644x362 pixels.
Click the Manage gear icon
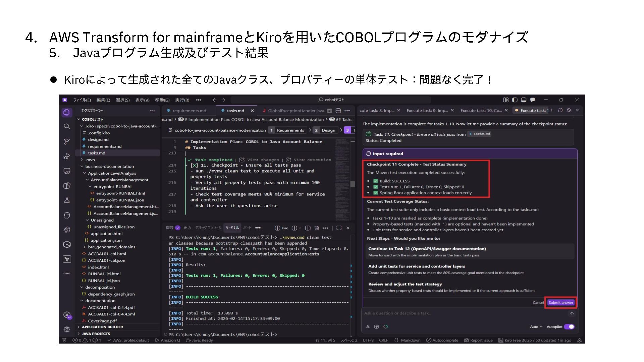point(67,329)
